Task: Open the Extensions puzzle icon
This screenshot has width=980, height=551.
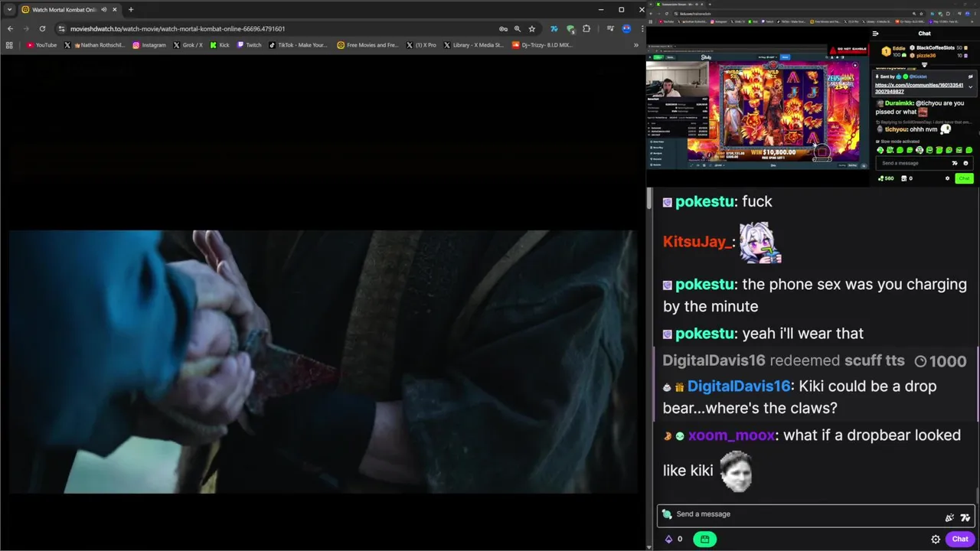Action: point(586,29)
